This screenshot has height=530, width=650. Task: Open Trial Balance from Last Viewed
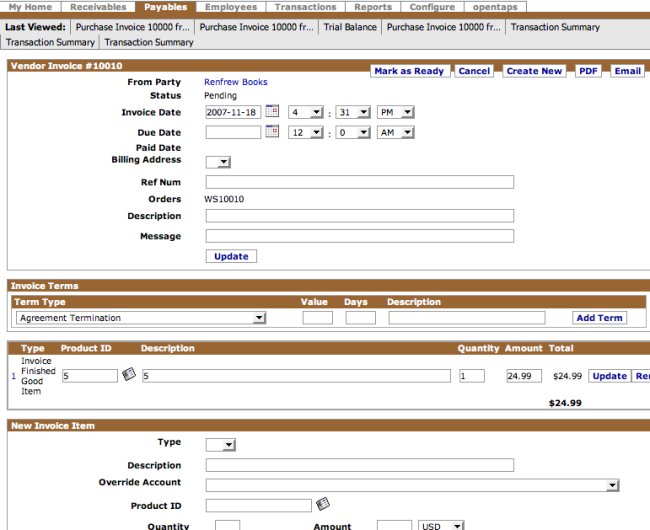(x=350, y=27)
